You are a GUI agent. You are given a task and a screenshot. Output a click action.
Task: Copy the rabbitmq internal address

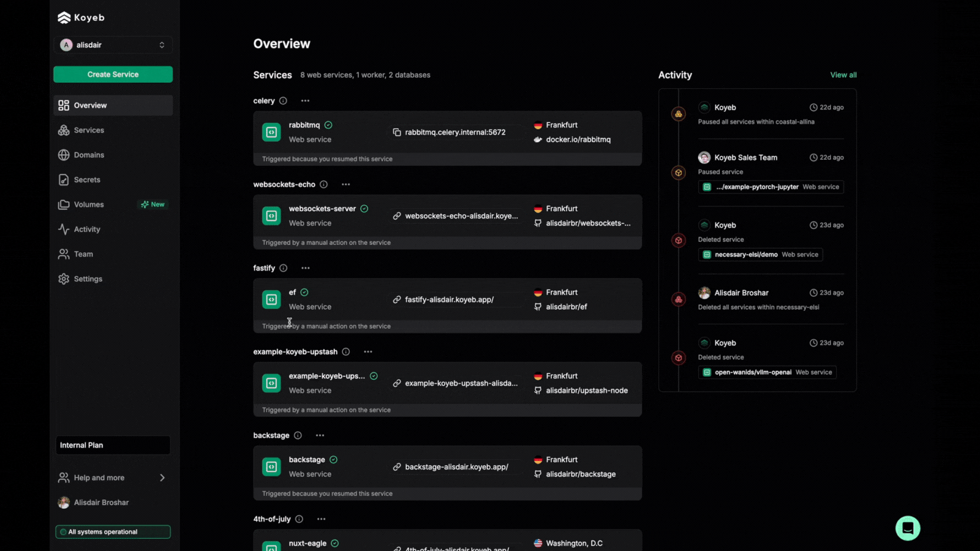(x=397, y=132)
